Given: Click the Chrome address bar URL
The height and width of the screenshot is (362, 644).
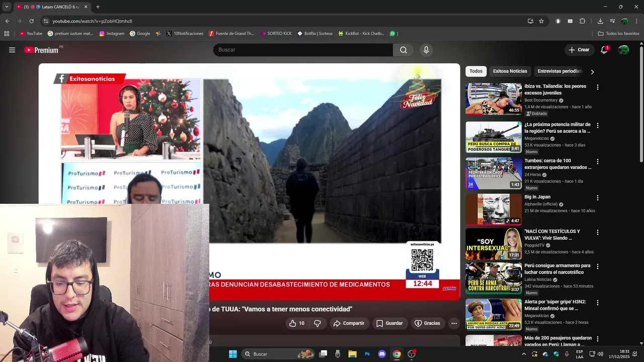Looking at the screenshot, I should pyautogui.click(x=92, y=21).
